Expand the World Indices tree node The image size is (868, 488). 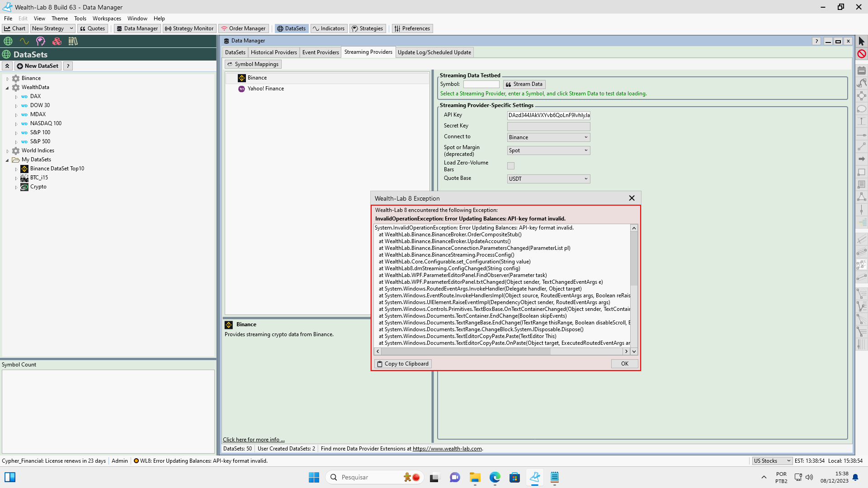[x=7, y=151]
